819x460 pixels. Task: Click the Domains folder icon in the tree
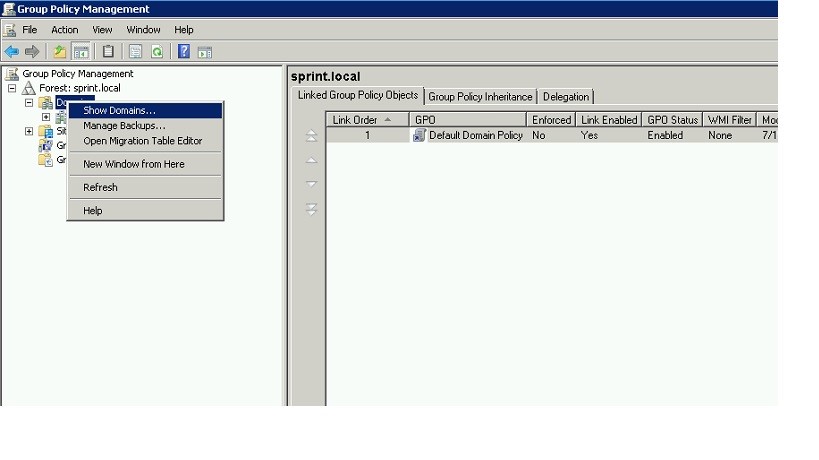45,103
